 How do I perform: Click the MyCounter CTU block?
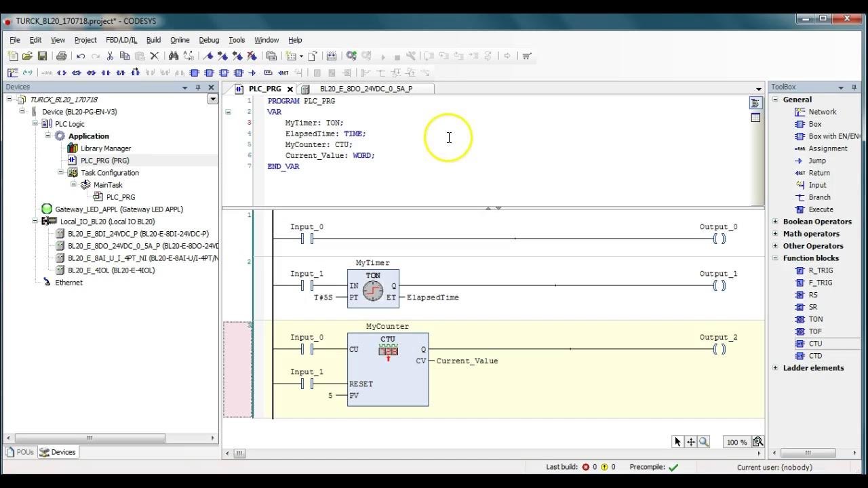coord(388,369)
